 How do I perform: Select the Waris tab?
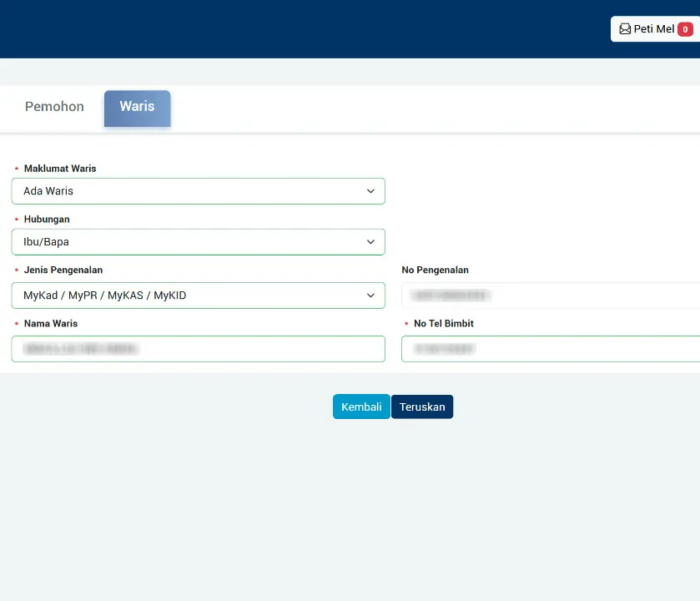pos(137,107)
